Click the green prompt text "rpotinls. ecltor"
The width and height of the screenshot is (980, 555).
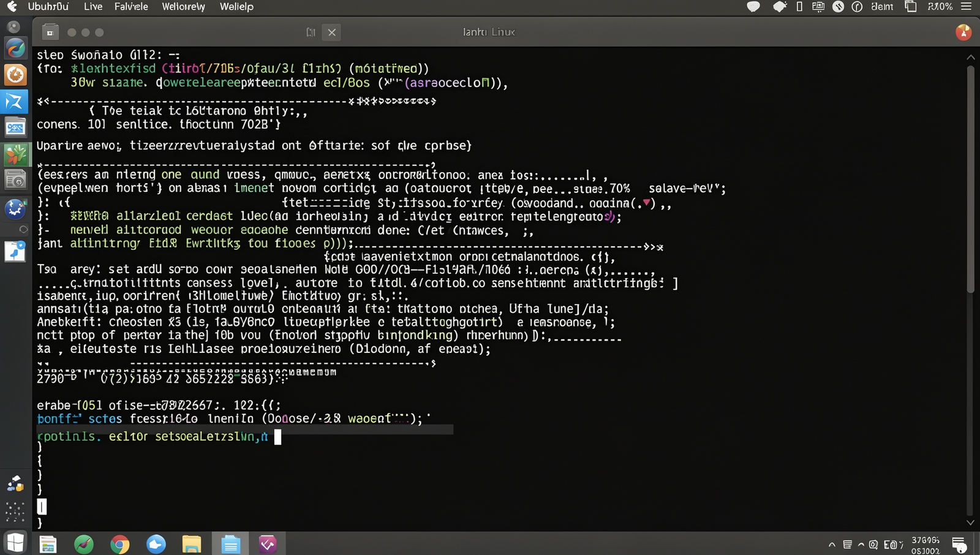point(92,436)
